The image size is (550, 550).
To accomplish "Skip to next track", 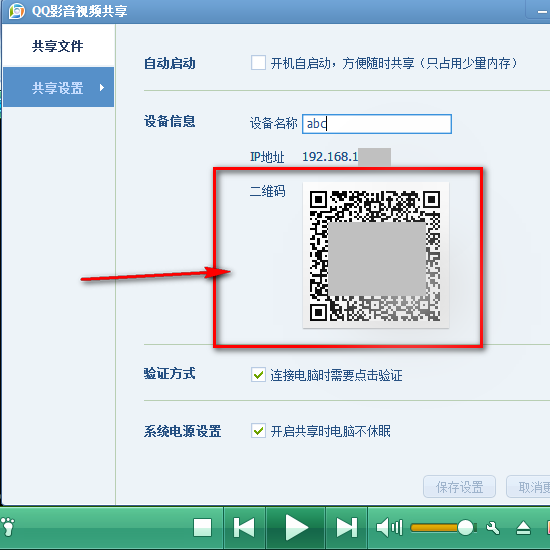I will pyautogui.click(x=347, y=528).
